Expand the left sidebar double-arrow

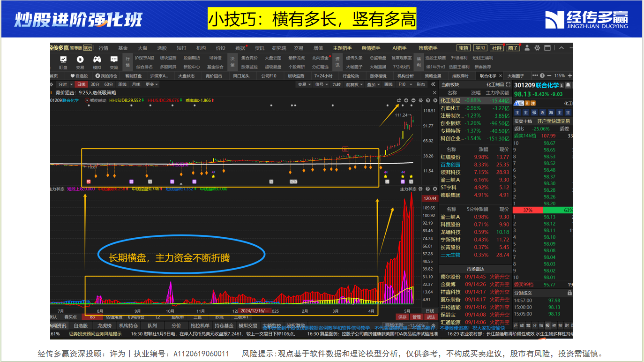click(x=52, y=84)
